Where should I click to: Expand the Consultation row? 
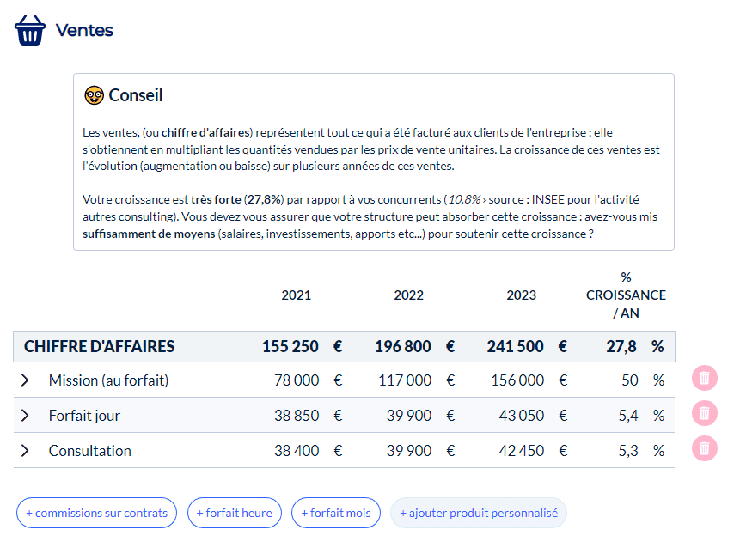pyautogui.click(x=25, y=451)
